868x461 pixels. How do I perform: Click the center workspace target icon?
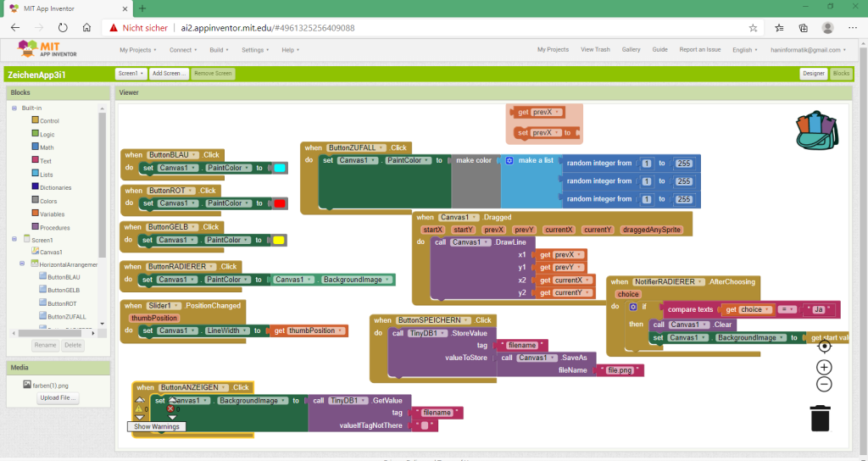coord(824,346)
